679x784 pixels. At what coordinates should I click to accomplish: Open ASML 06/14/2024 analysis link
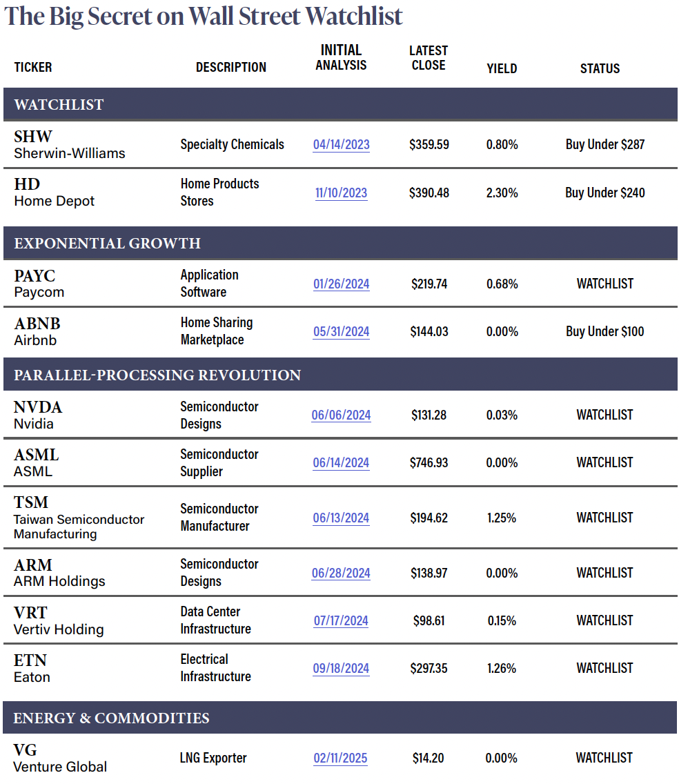(x=341, y=463)
